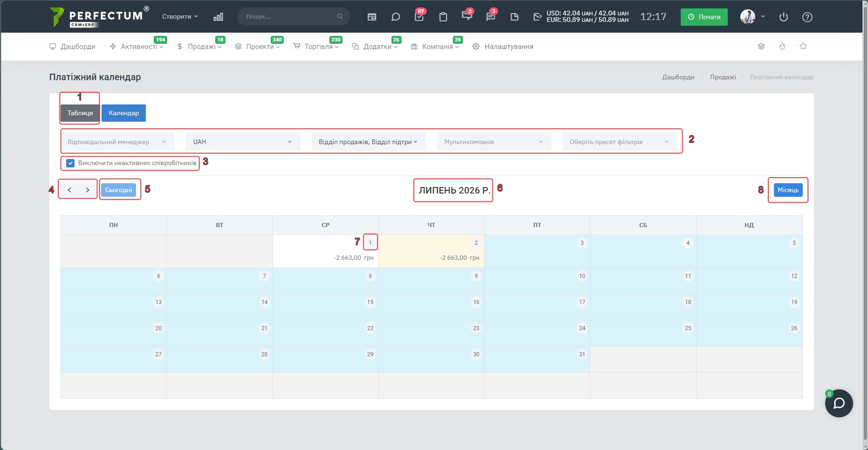Select day 12 in the calendar
Image resolution: width=868 pixels, height=450 pixels.
[x=794, y=276]
